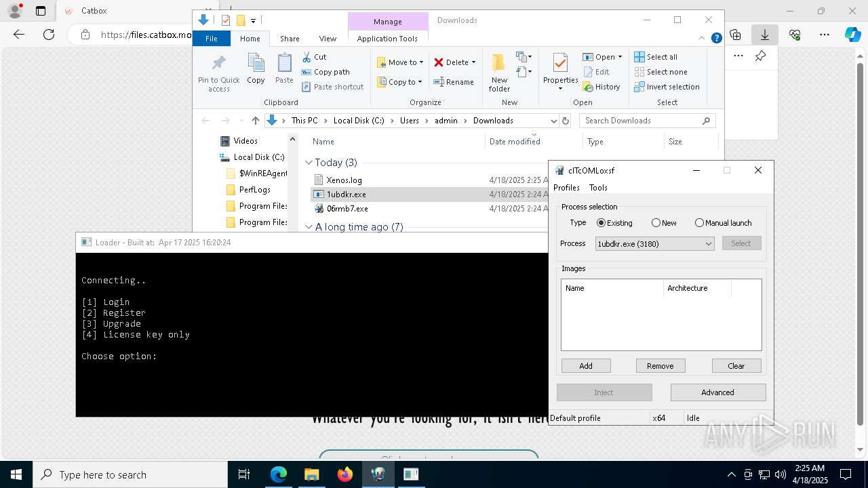This screenshot has height=488, width=868.
Task: Go up one folder level
Action: coord(255,121)
